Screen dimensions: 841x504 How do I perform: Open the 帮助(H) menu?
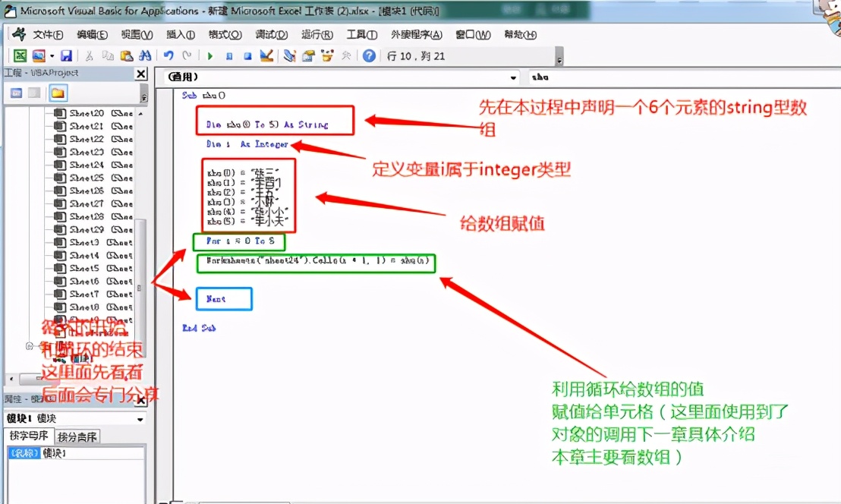tap(520, 35)
